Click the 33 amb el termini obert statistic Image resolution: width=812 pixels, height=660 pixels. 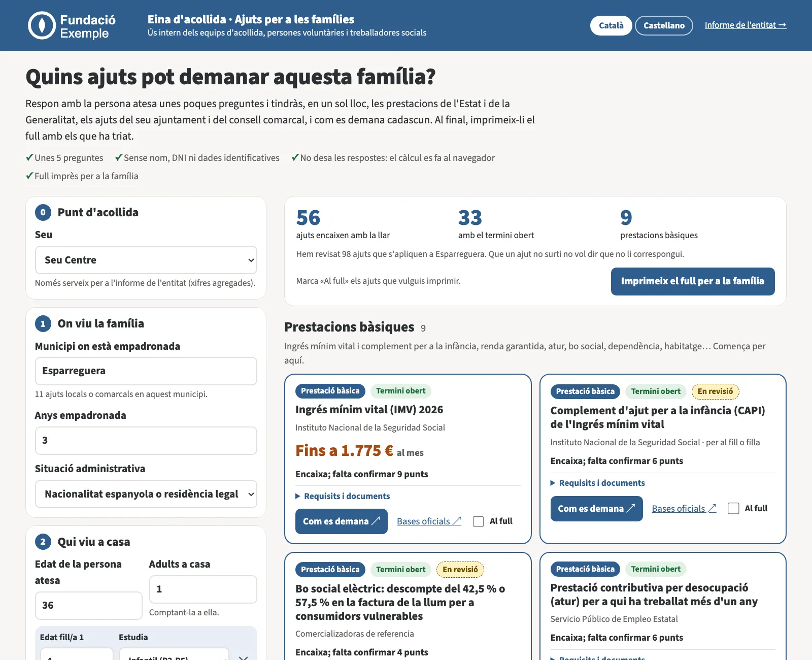coord(496,224)
